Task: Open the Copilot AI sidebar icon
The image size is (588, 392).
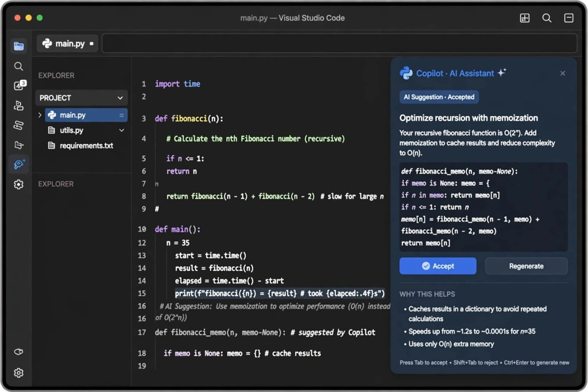Action: coord(19,164)
